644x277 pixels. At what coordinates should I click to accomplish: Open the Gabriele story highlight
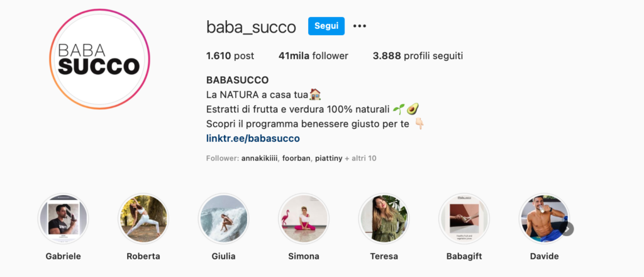[x=64, y=219]
